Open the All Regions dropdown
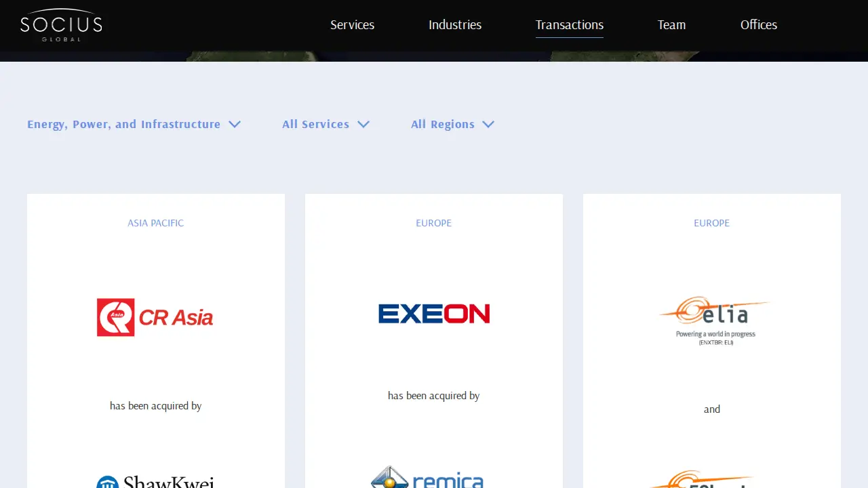 click(453, 124)
